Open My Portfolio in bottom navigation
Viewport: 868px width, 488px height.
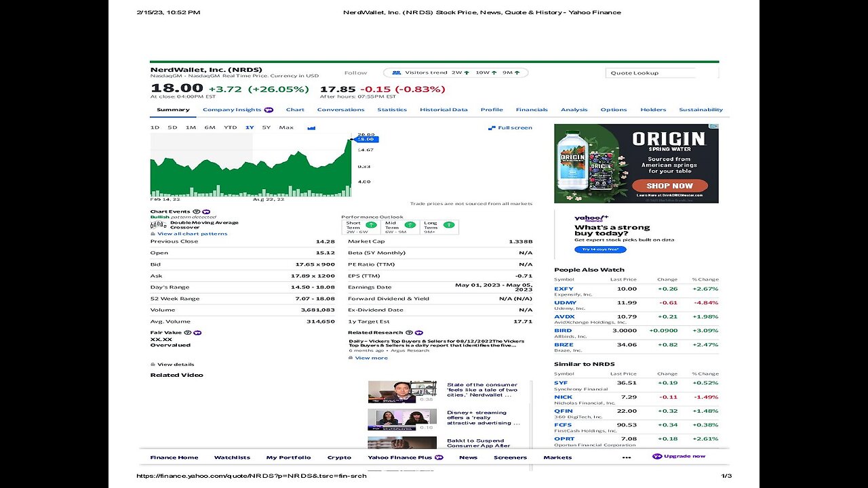288,457
